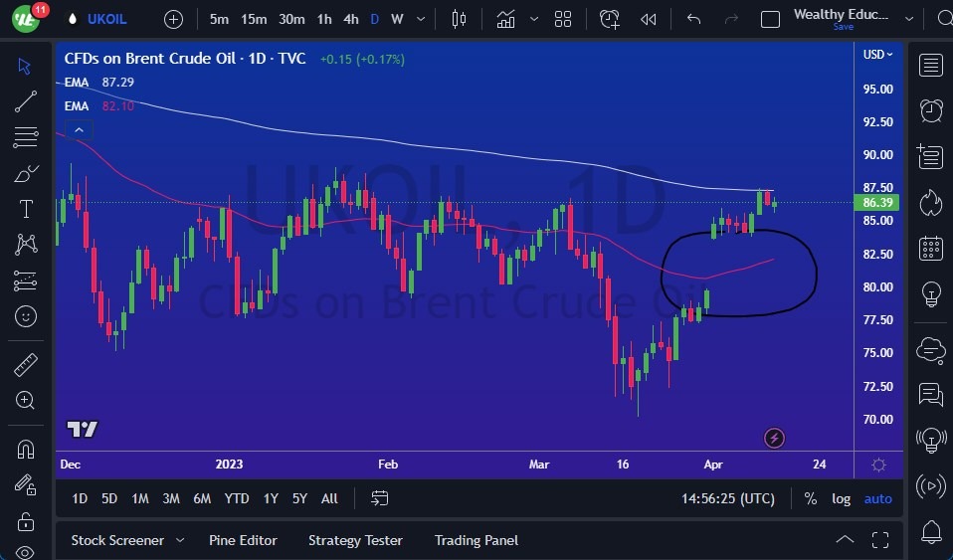Add symbol with plus icon
953x560 pixels.
(x=173, y=20)
